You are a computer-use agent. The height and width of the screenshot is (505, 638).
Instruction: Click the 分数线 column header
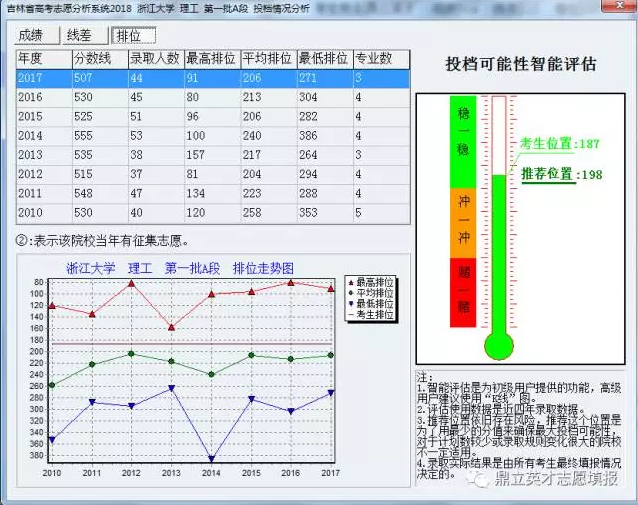(x=100, y=59)
